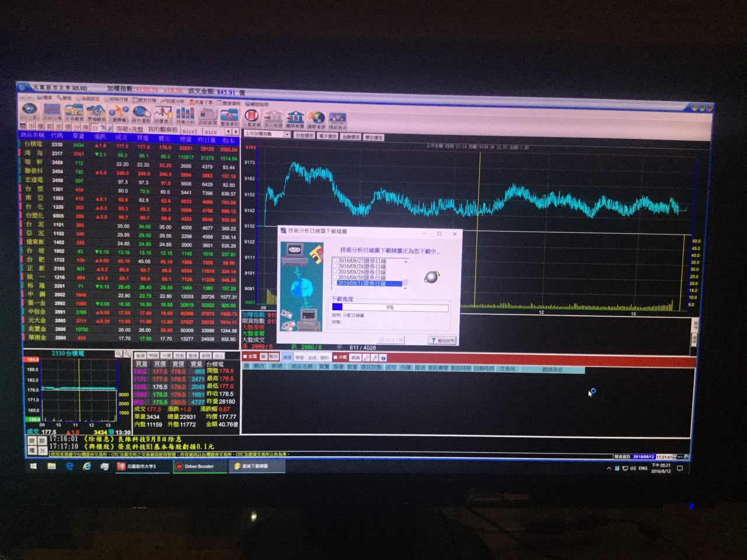The height and width of the screenshot is (560, 747).
Task: Launch Microsoft Edge from the taskbar
Action: [x=69, y=466]
